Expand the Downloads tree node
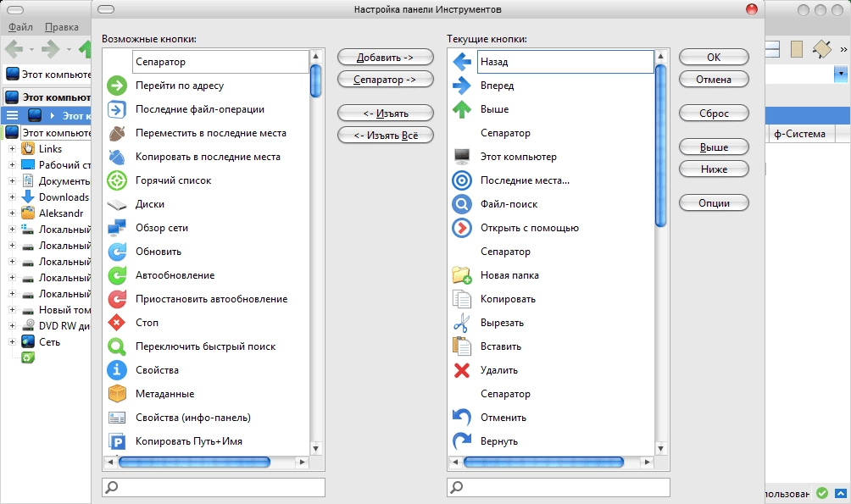The width and height of the screenshot is (851, 504). [x=12, y=197]
